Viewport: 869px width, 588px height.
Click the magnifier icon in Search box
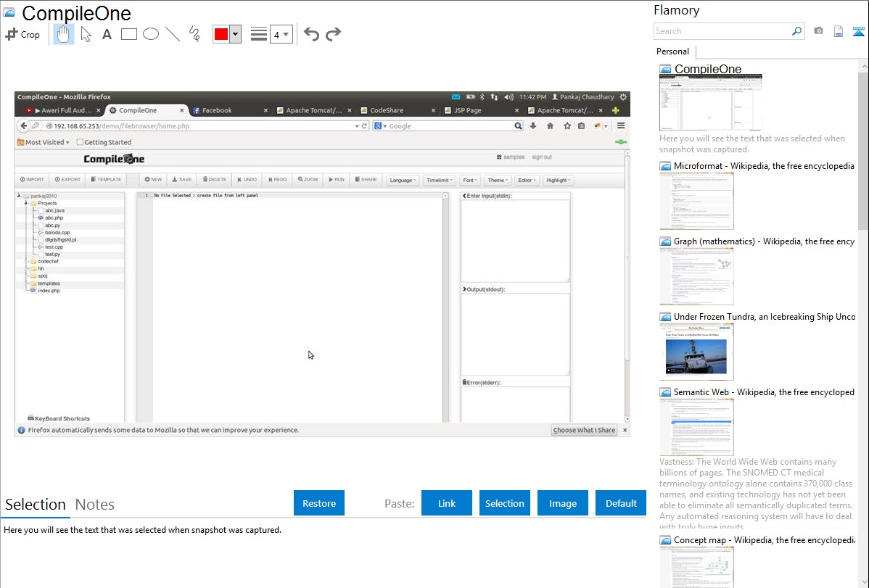click(796, 31)
